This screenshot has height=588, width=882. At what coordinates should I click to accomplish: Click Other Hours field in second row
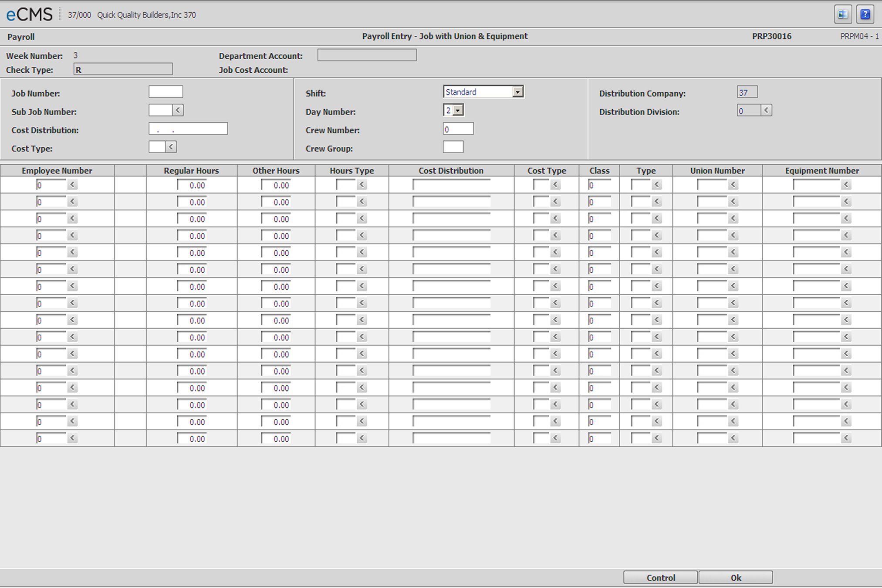(x=276, y=202)
